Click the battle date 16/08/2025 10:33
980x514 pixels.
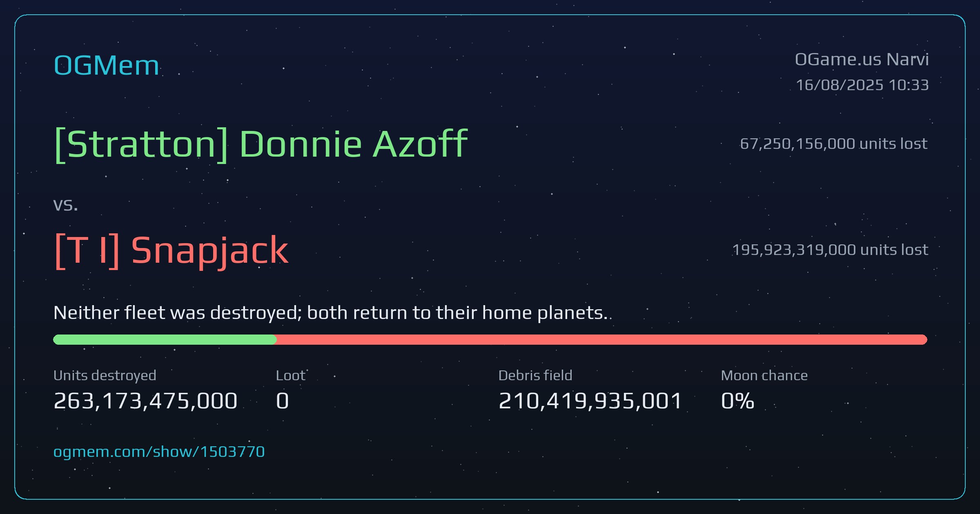(862, 85)
